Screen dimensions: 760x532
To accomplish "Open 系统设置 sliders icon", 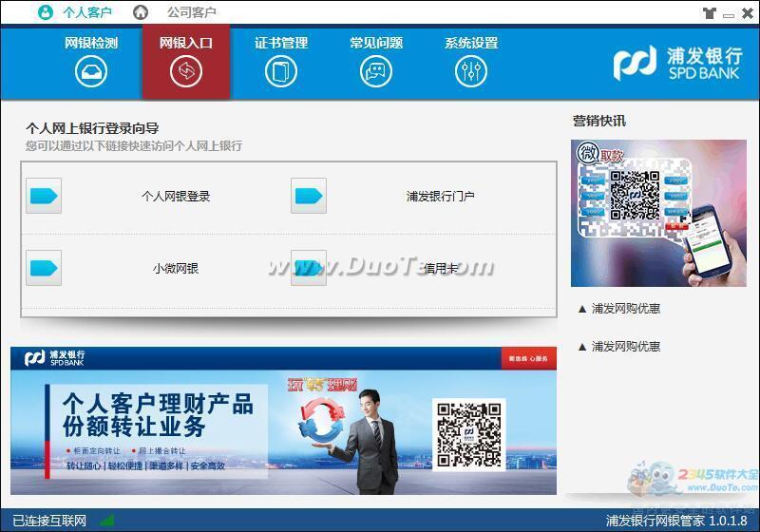I will point(471,71).
